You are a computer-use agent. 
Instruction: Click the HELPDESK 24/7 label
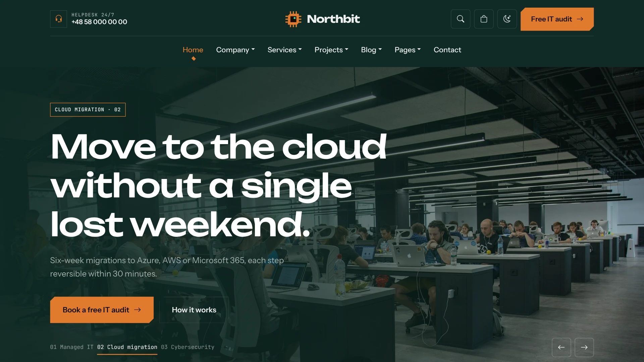click(93, 15)
